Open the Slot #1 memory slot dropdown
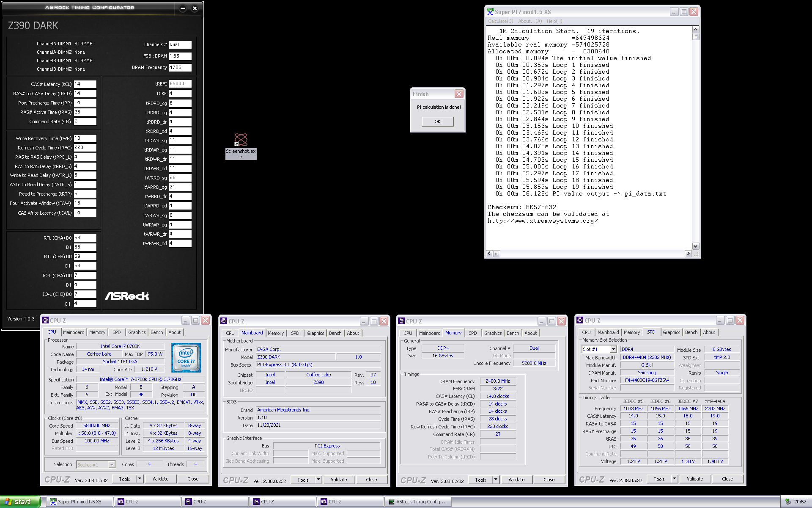The image size is (812, 508). (x=613, y=349)
